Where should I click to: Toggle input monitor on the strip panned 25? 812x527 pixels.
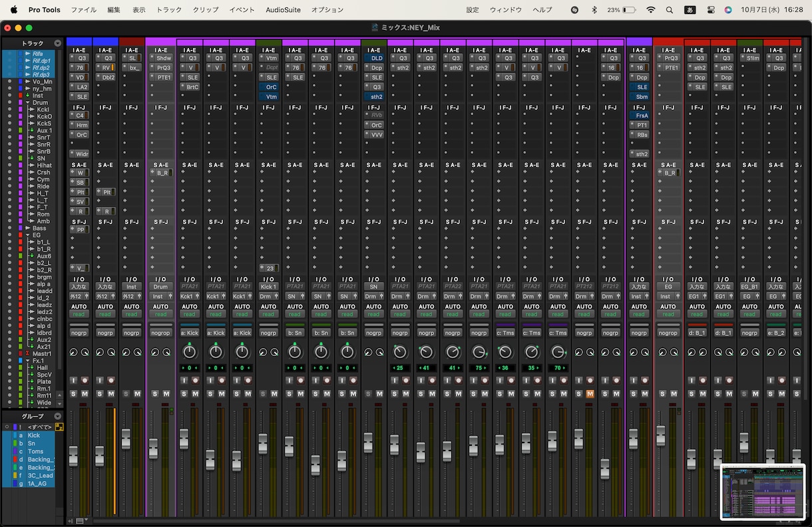click(394, 381)
